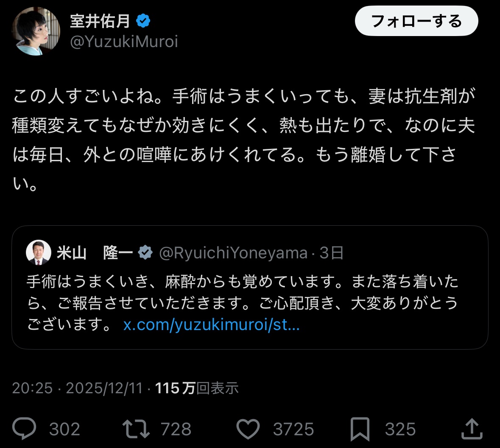
Task: Click the reply speech bubble icon
Action: (24, 429)
